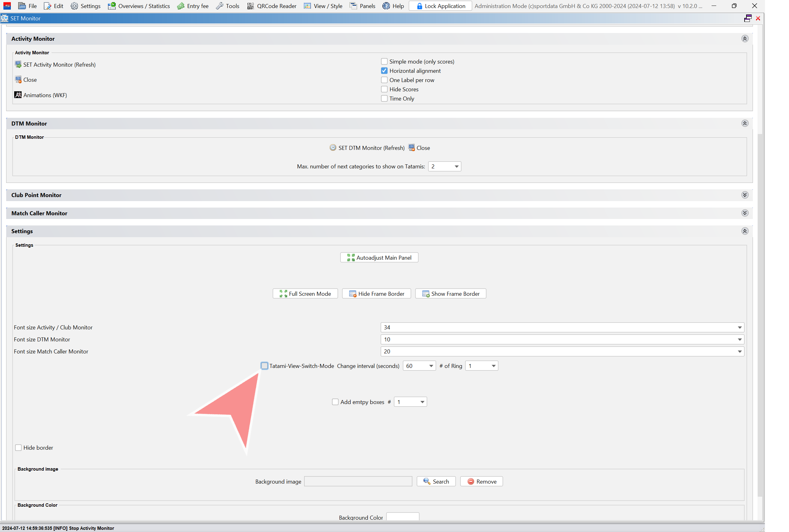Image resolution: width=789 pixels, height=532 pixels.
Task: Collapse the Activity Monitor section
Action: tap(745, 39)
